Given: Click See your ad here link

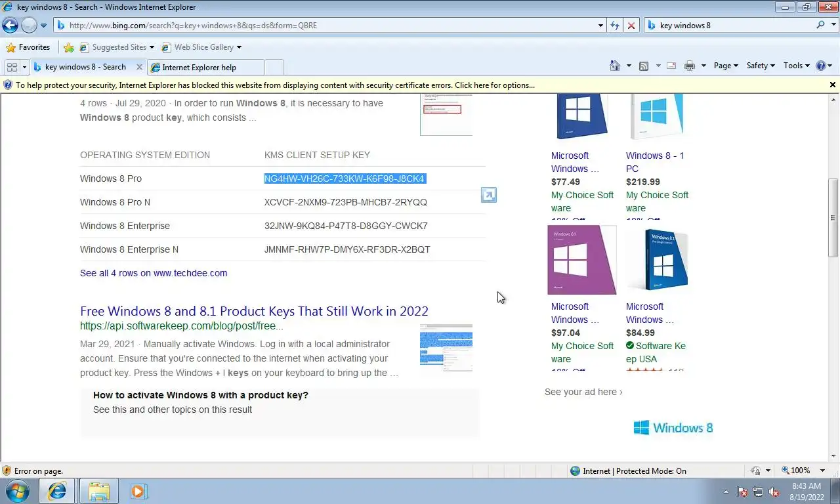Looking at the screenshot, I should [583, 392].
